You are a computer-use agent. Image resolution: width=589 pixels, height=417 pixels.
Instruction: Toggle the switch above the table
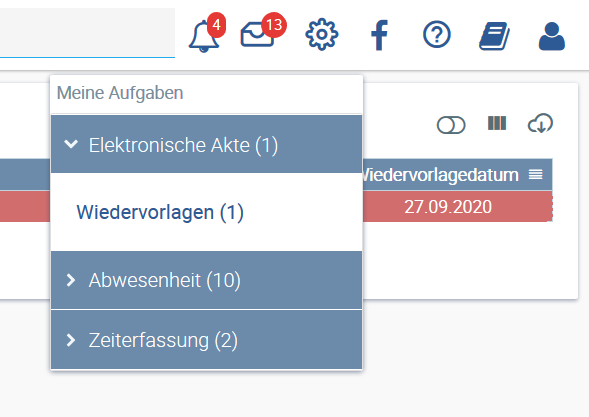[451, 125]
